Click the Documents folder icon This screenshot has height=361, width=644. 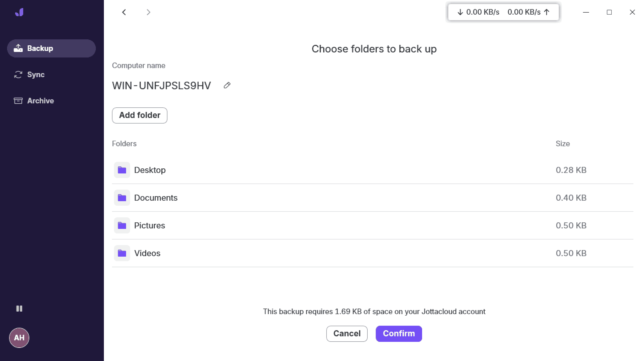click(122, 198)
